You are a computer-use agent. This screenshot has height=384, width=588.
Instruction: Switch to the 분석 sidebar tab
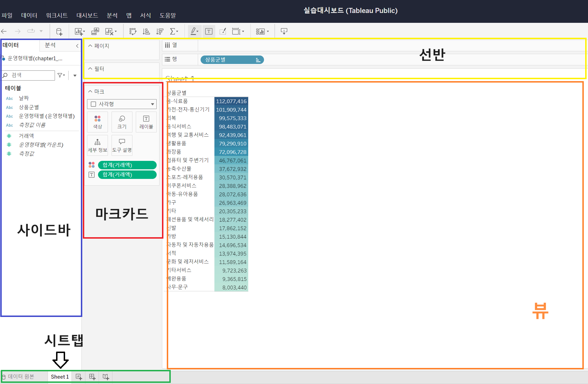point(50,45)
